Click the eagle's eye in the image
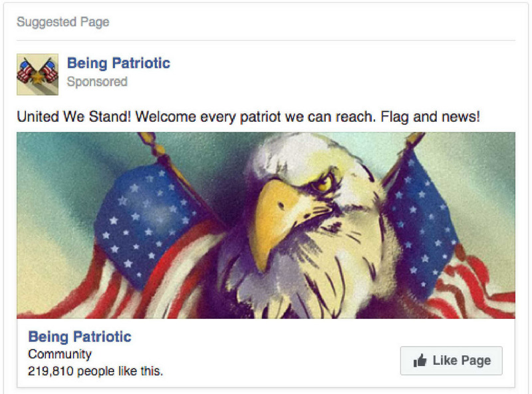 point(323,184)
